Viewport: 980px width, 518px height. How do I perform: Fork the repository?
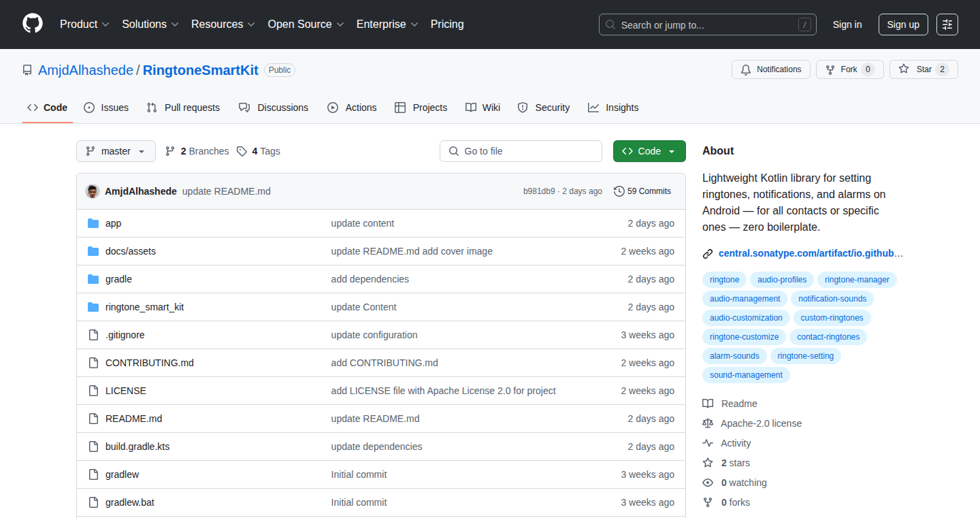[849, 69]
